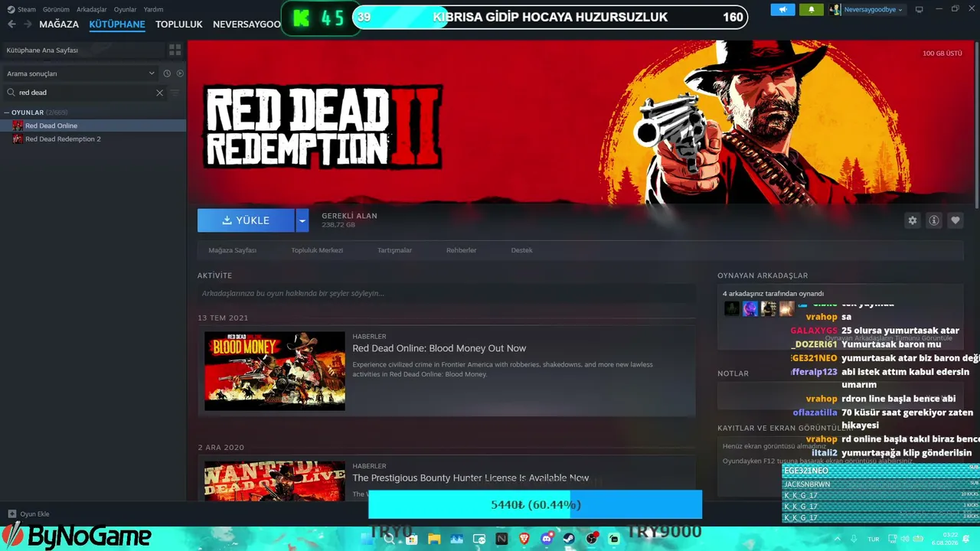
Task: Click the Oyun Ekle add game button
Action: 29,514
